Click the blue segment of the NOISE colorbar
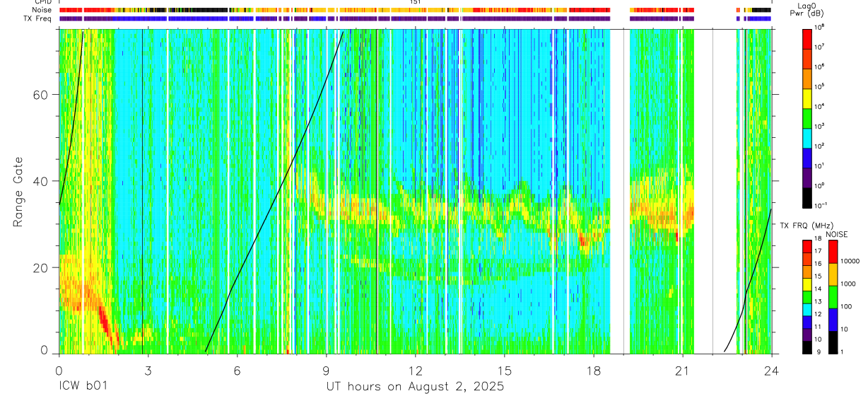Image resolution: width=868 pixels, height=401 pixels. coord(833,319)
